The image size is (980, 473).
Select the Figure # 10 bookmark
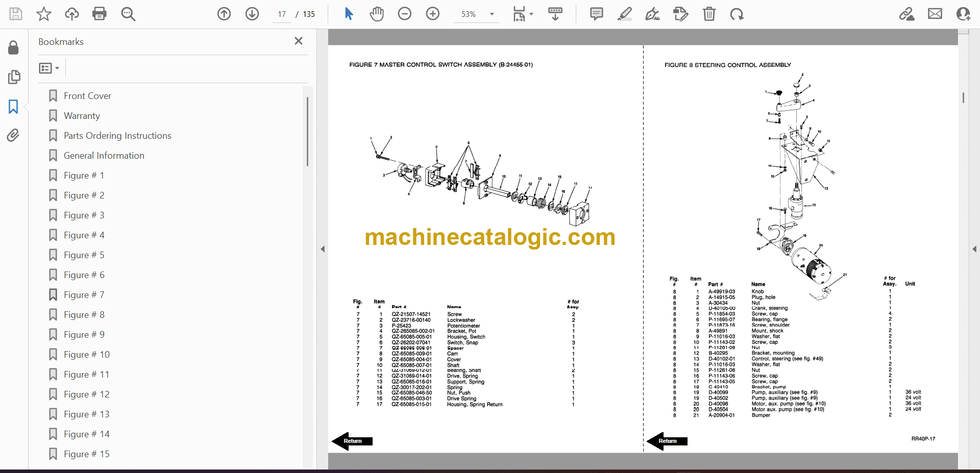(x=86, y=355)
